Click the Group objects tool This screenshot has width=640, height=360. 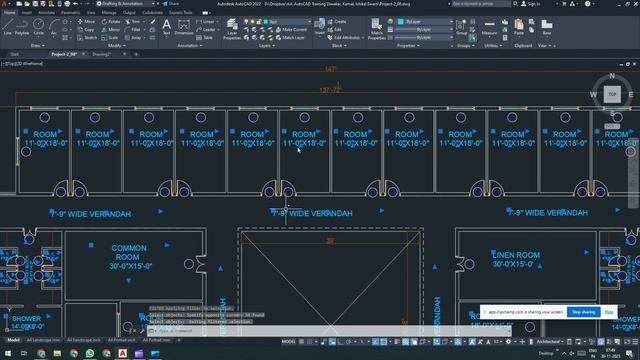(461, 27)
